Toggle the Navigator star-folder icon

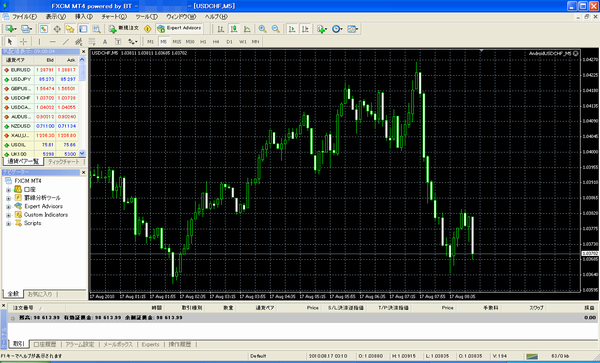(70, 29)
